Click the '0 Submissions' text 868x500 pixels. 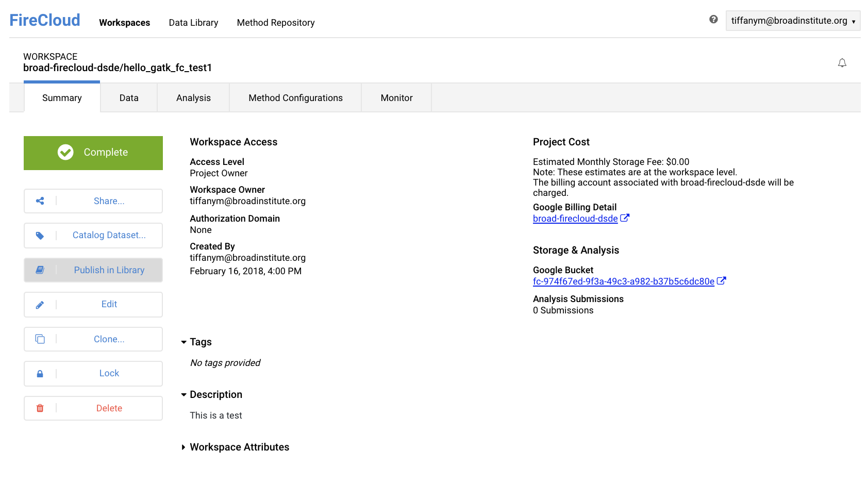click(x=563, y=310)
